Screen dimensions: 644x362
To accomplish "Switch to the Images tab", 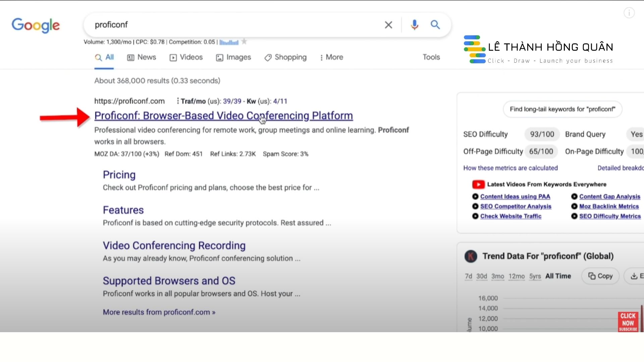I will click(x=233, y=57).
